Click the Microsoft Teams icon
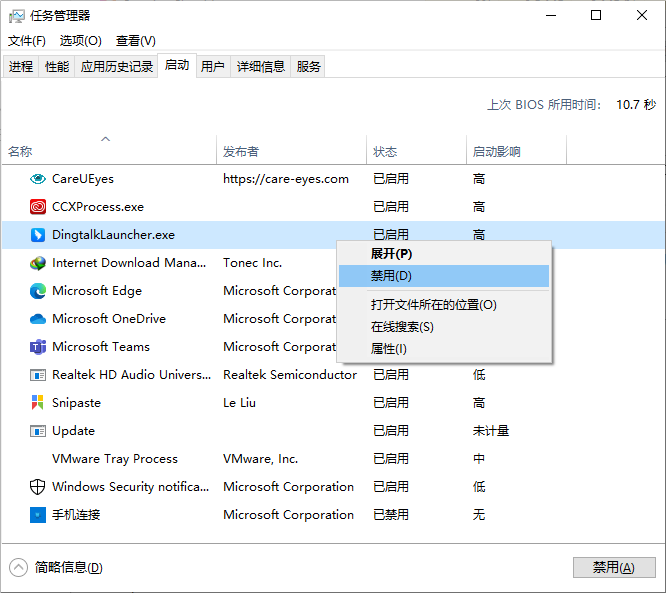This screenshot has width=666, height=593. (x=38, y=347)
